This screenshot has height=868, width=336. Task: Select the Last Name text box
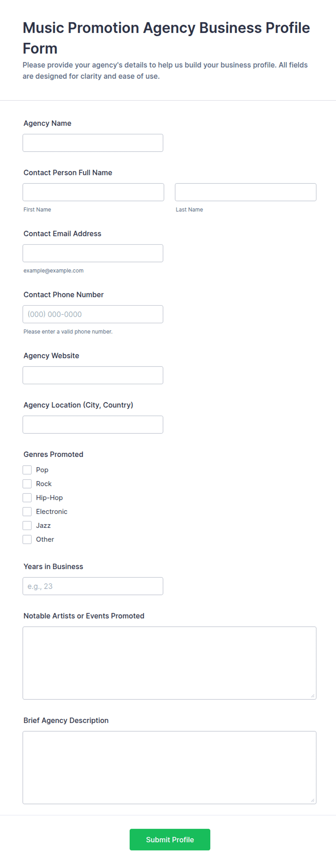(x=246, y=192)
